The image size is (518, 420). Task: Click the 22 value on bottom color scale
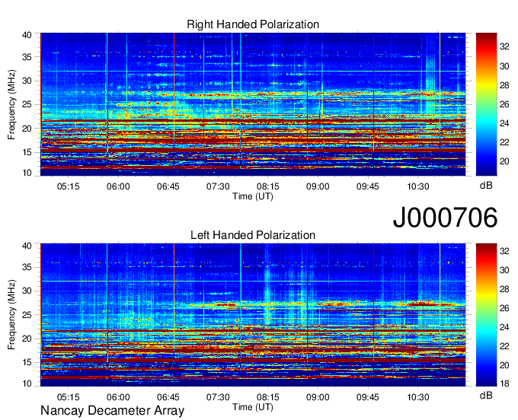(x=504, y=346)
